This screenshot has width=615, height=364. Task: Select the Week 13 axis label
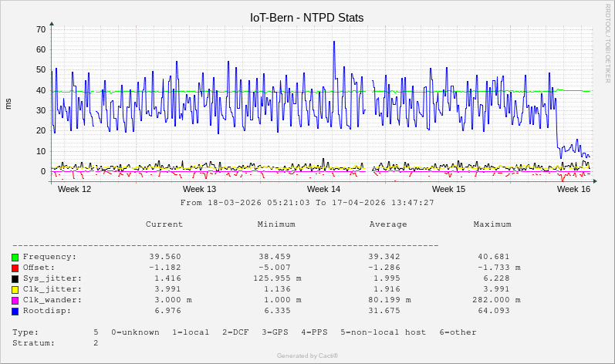199,189
